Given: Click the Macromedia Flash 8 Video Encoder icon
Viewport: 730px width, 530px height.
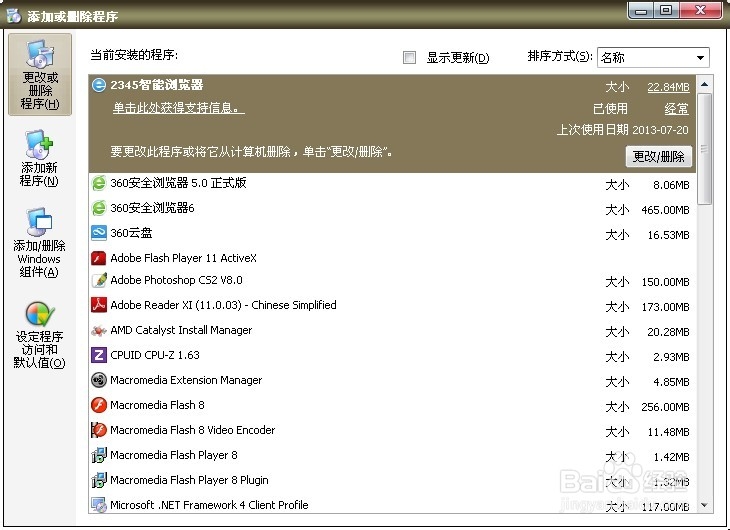Looking at the screenshot, I should 99,430.
